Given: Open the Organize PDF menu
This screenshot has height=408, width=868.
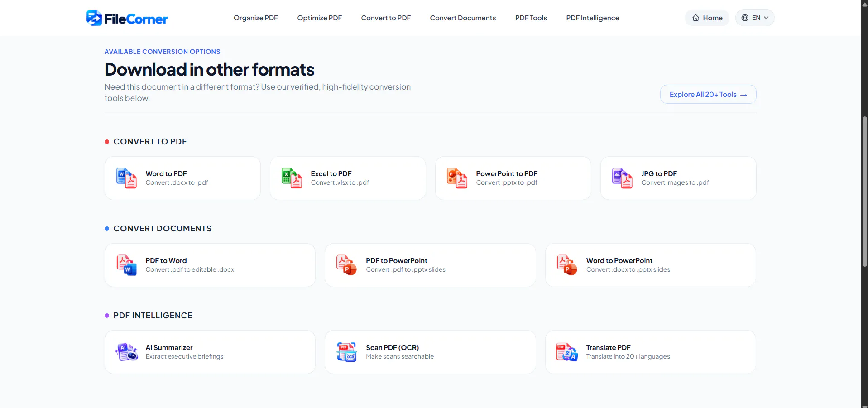Looking at the screenshot, I should [256, 18].
